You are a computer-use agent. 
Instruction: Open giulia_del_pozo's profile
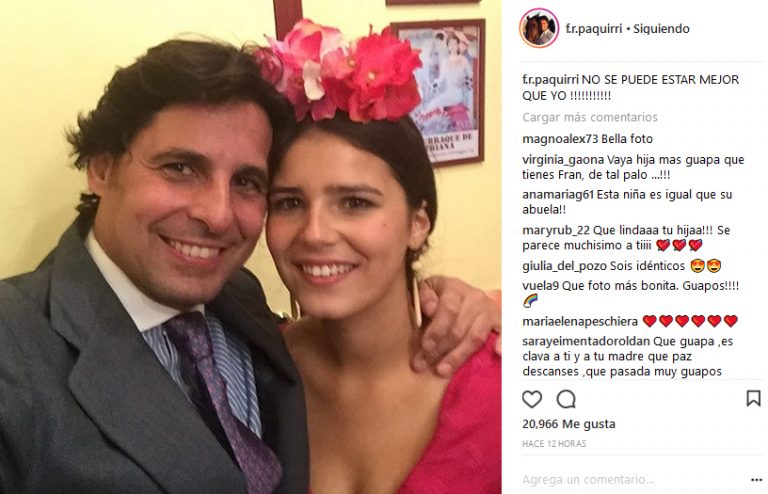564,266
